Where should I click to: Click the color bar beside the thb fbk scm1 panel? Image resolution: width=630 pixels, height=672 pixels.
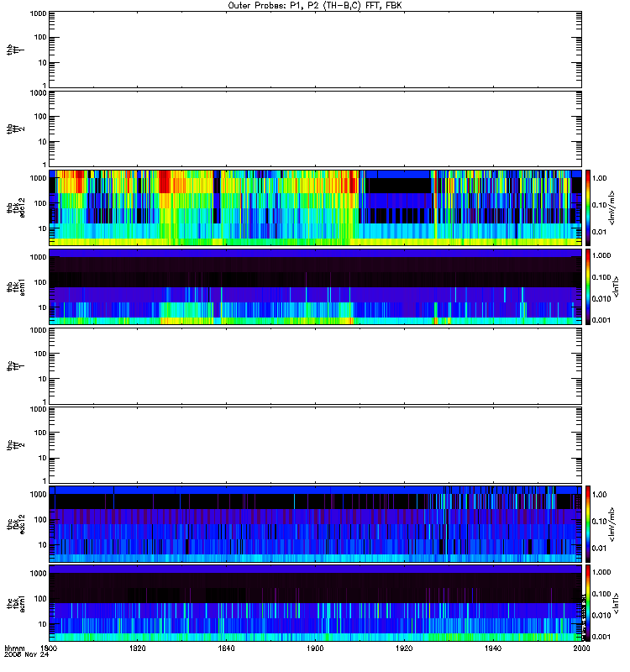point(588,286)
